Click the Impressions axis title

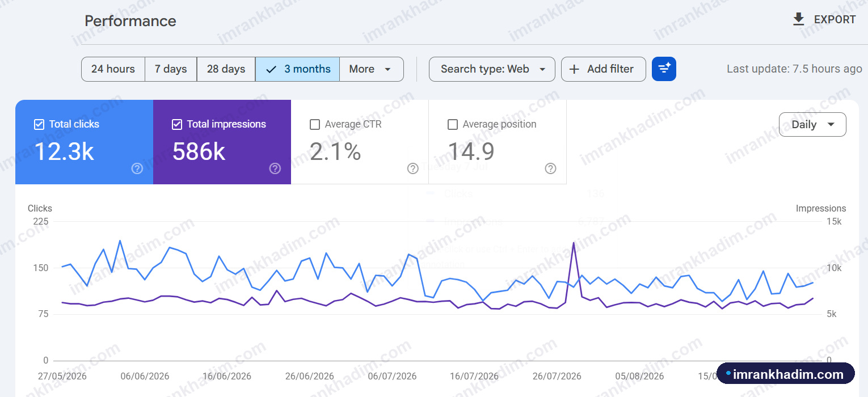[x=821, y=208]
